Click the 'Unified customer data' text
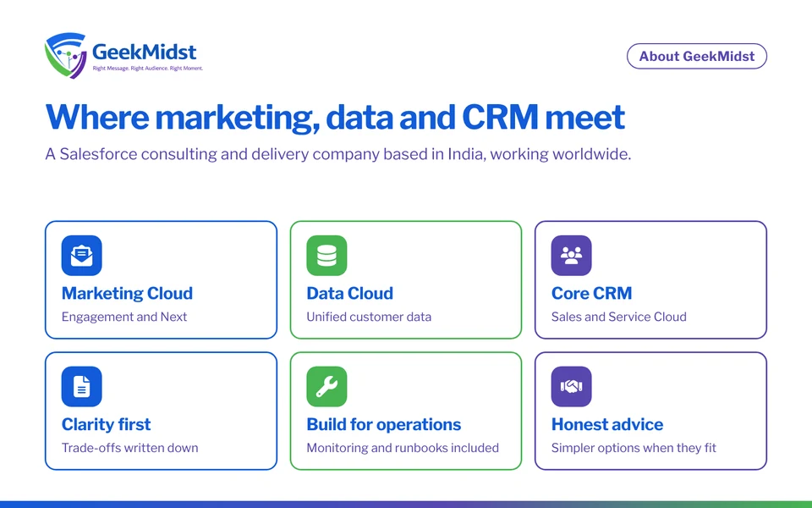 pos(369,317)
